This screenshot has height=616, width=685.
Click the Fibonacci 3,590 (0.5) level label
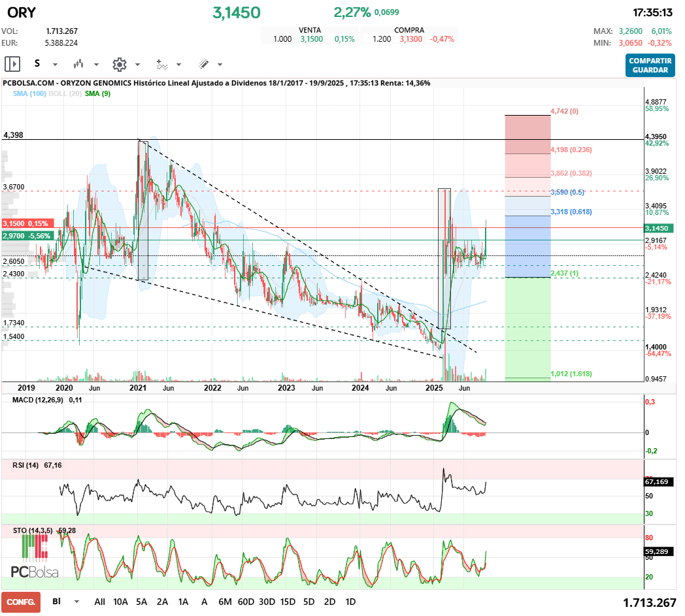coord(567,193)
